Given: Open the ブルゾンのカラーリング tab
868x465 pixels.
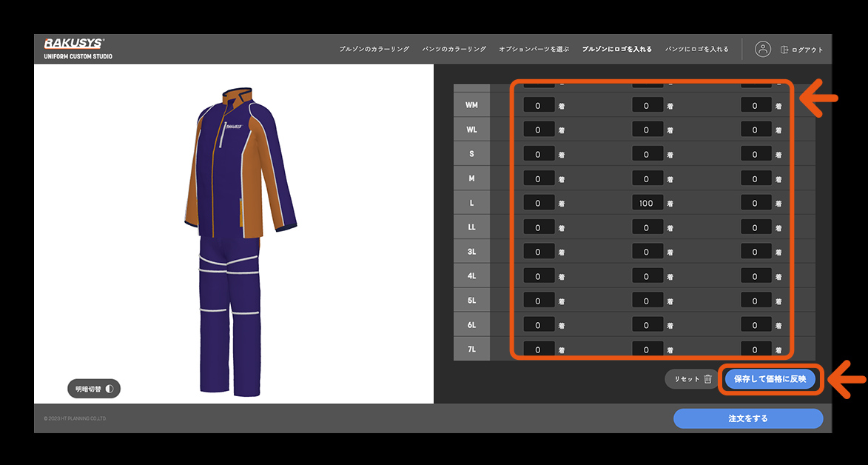Looking at the screenshot, I should [374, 49].
